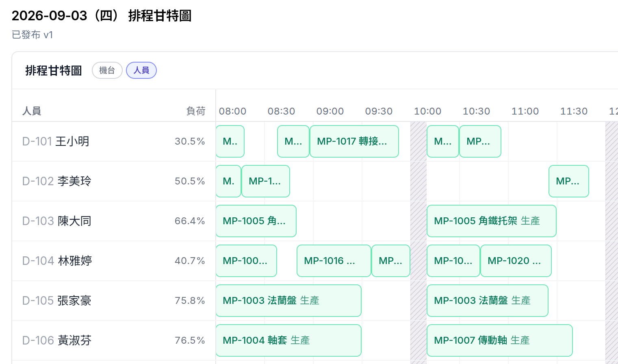Click 76.5% load value for 黃淑芬
The height and width of the screenshot is (364, 618).
[x=190, y=340]
